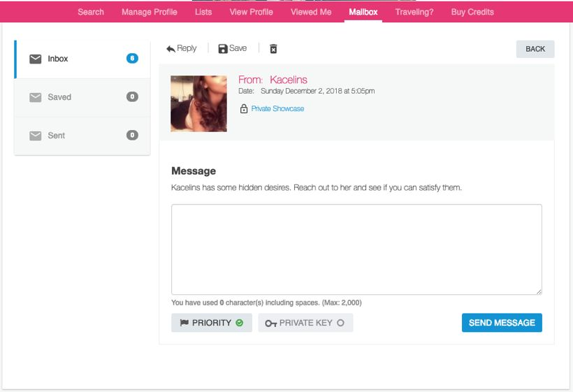Viewport: 573px width, 392px height.
Task: Select the Mailbox tab
Action: coord(363,12)
